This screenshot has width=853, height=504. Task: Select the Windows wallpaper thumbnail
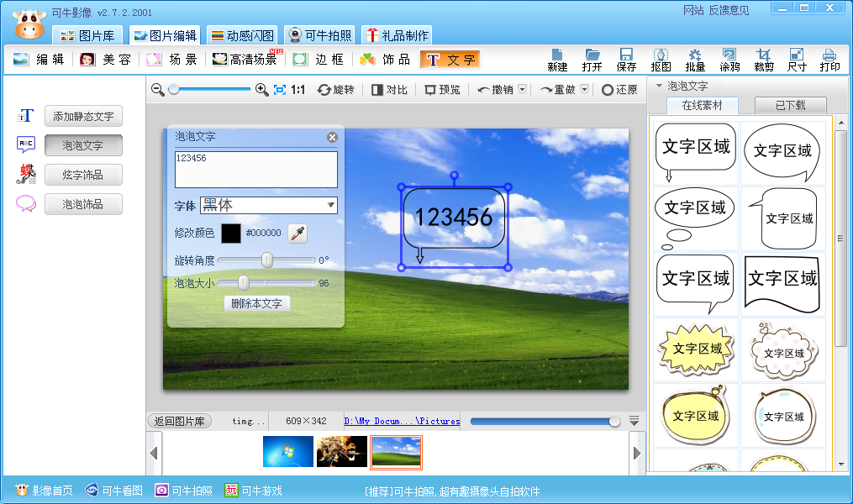point(287,452)
